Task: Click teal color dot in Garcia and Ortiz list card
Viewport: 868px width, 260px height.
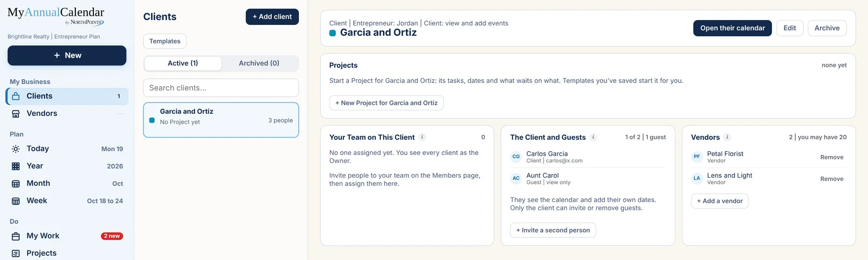Action: 152,120
